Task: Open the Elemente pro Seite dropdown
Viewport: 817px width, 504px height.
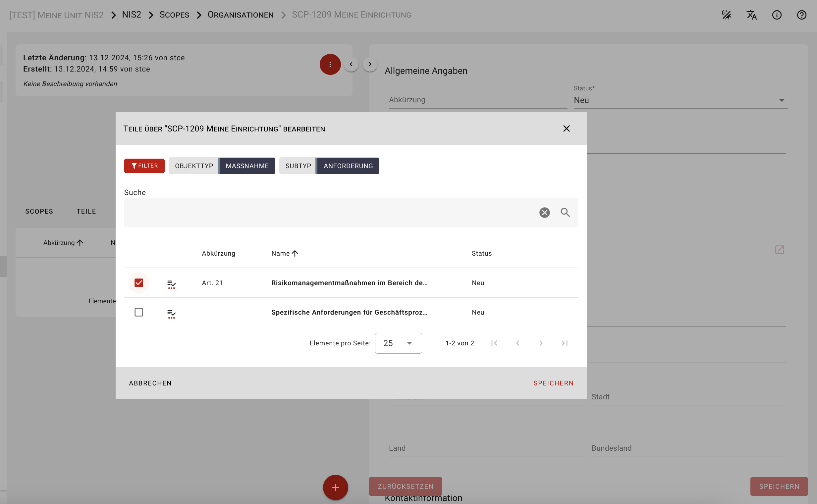Action: pyautogui.click(x=398, y=343)
